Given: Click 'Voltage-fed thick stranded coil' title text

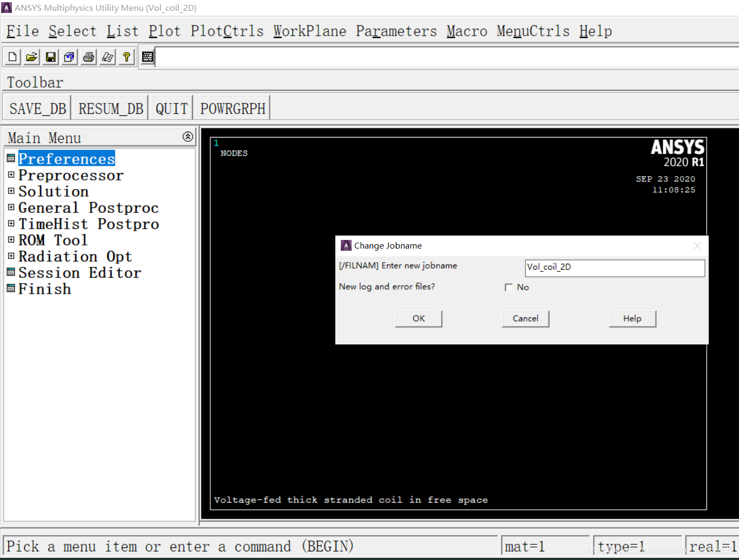Looking at the screenshot, I should (x=351, y=500).
